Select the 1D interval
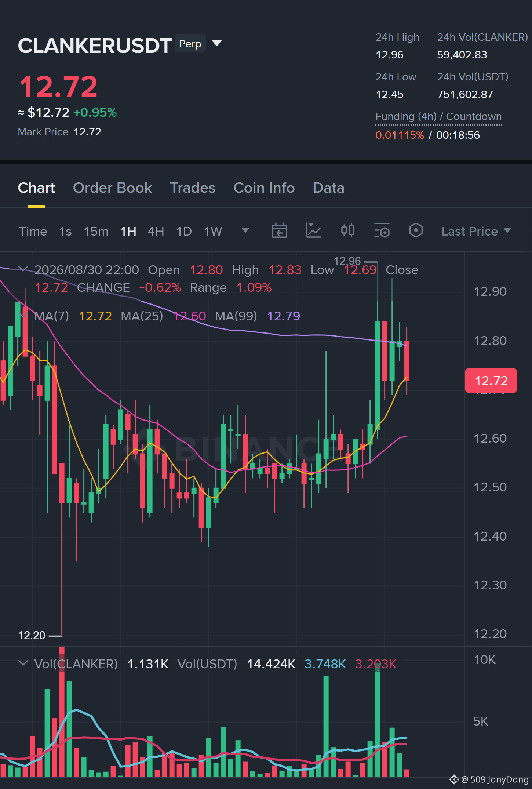The width and height of the screenshot is (532, 789). click(x=184, y=231)
